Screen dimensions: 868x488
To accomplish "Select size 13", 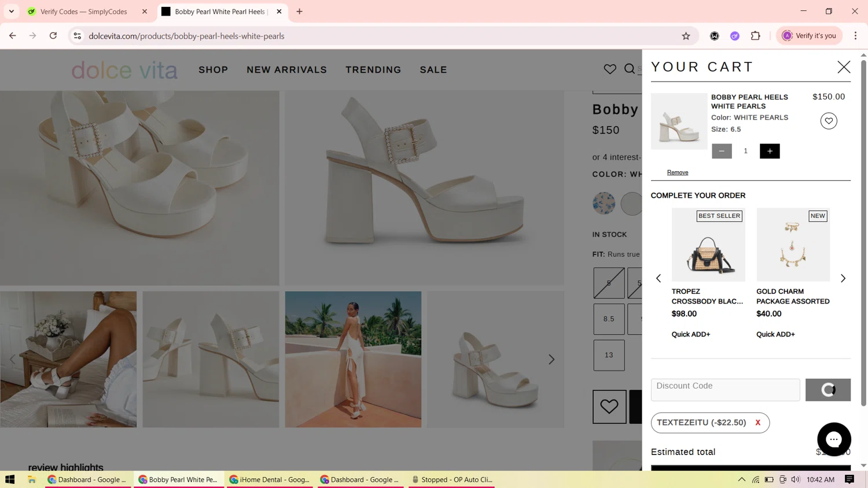I will click(x=609, y=355).
